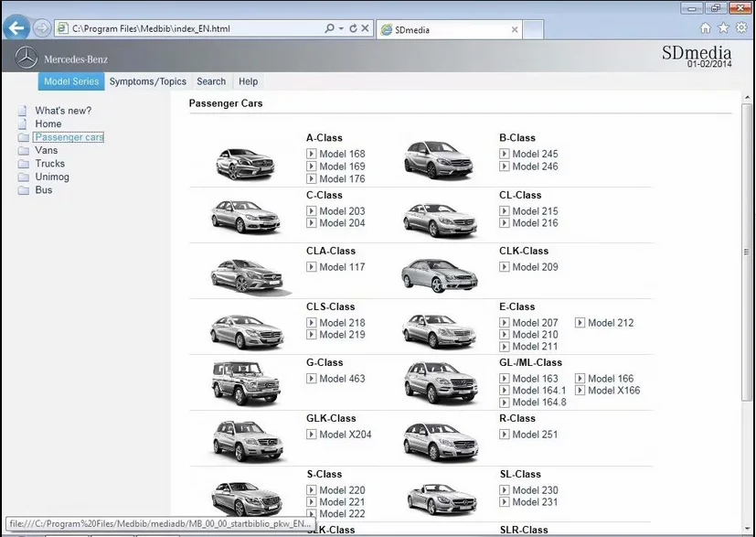The width and height of the screenshot is (756, 537).
Task: Select the Model Series tab
Action: (71, 81)
